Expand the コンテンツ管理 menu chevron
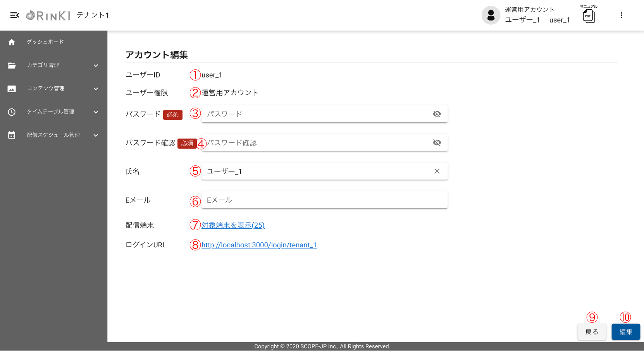 coord(96,89)
